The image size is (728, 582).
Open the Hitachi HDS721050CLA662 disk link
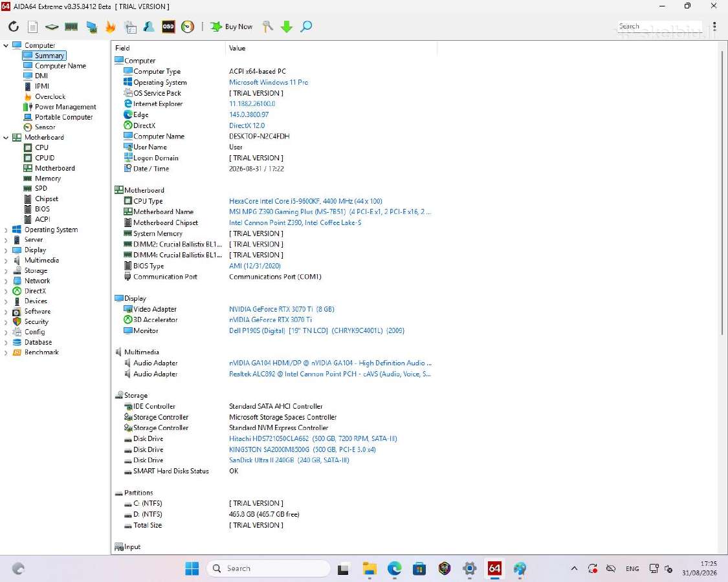point(313,438)
